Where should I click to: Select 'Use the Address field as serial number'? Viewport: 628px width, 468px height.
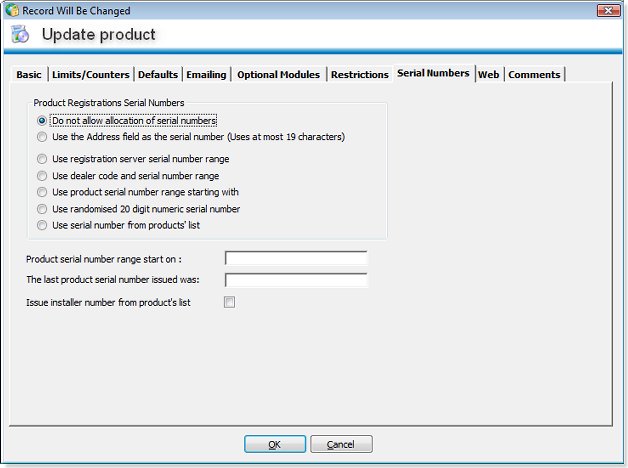[42, 137]
